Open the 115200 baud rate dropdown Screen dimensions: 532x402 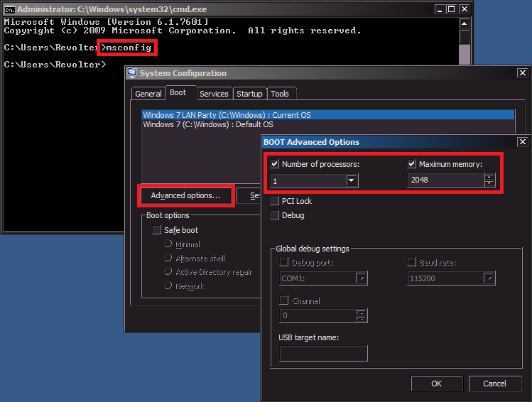(x=489, y=278)
